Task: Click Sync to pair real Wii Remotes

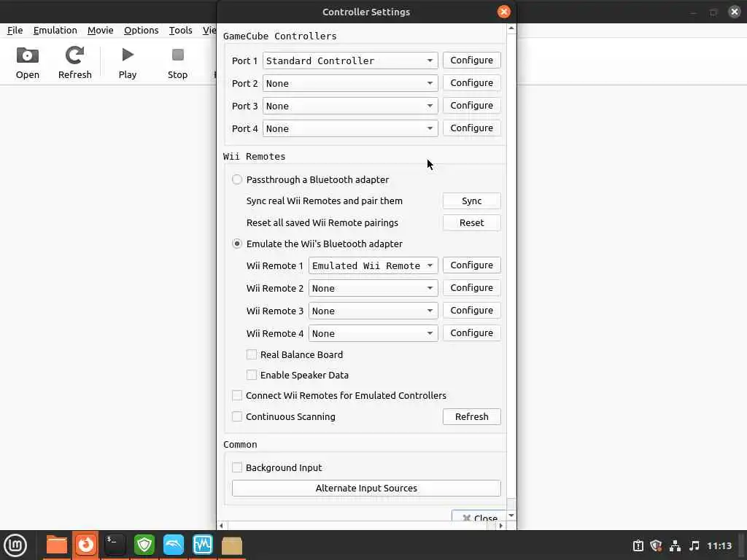Action: 472,201
